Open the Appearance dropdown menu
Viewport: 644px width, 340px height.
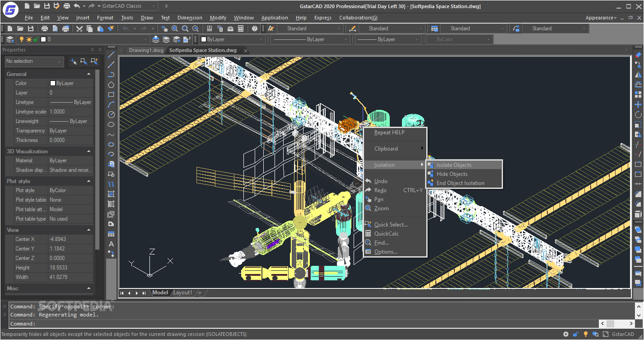click(601, 18)
